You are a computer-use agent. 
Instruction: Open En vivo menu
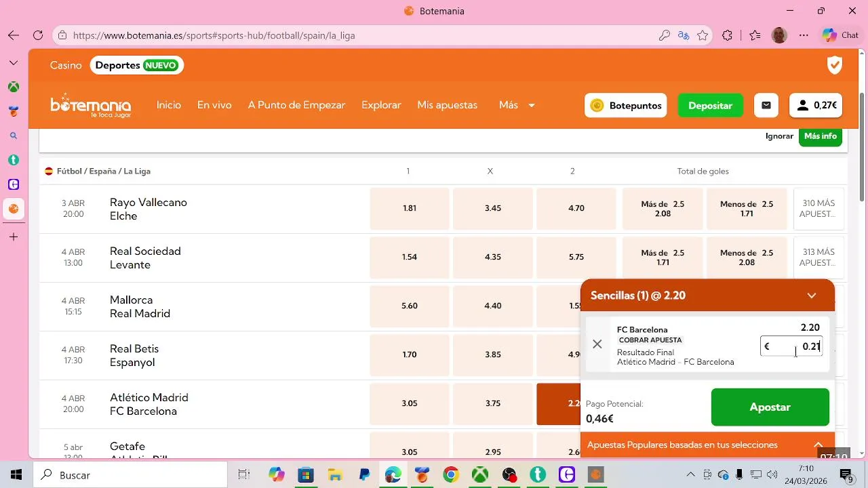tap(214, 105)
